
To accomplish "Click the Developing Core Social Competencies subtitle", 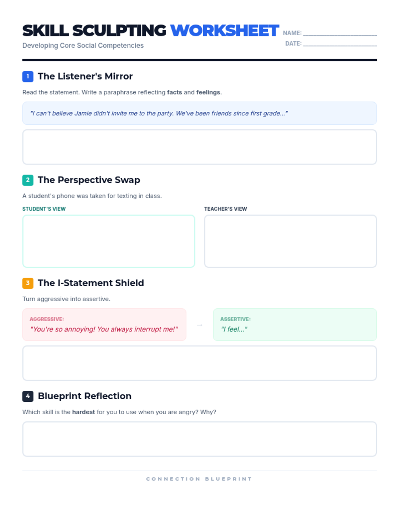I will (83, 46).
